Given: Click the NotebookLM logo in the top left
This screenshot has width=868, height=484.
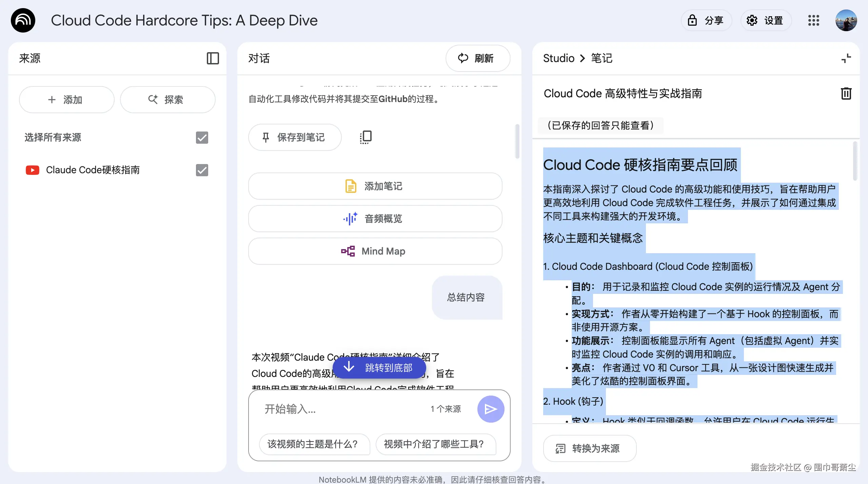Looking at the screenshot, I should 23,20.
